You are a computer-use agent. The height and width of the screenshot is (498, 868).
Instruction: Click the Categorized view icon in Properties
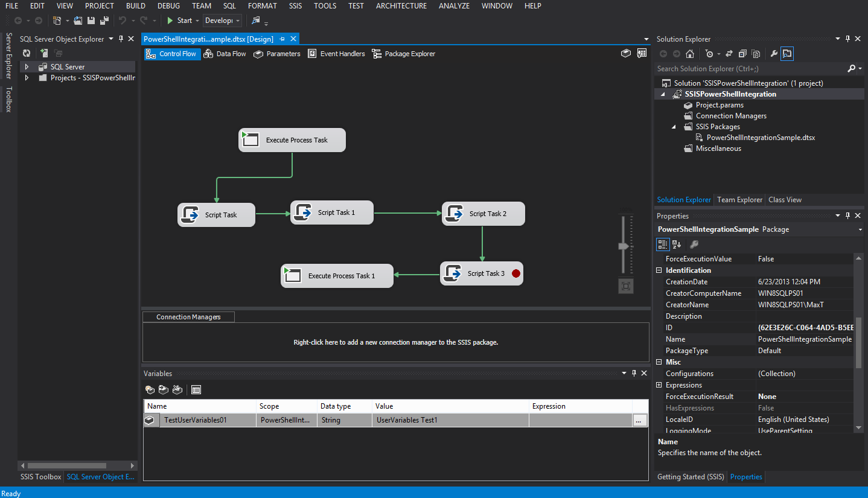pos(663,244)
